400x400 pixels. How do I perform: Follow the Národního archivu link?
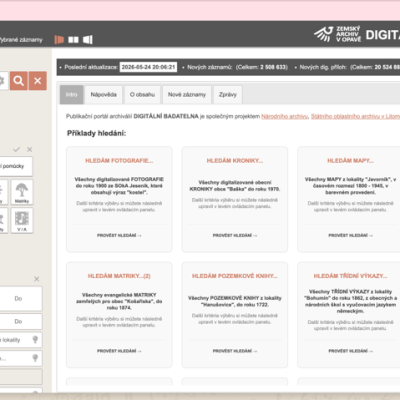click(x=284, y=116)
